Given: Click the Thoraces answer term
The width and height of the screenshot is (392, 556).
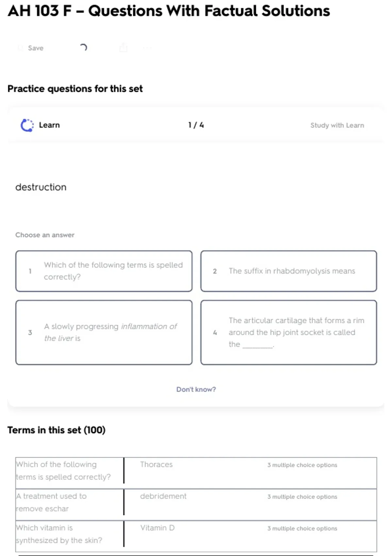Looking at the screenshot, I should 156,464.
